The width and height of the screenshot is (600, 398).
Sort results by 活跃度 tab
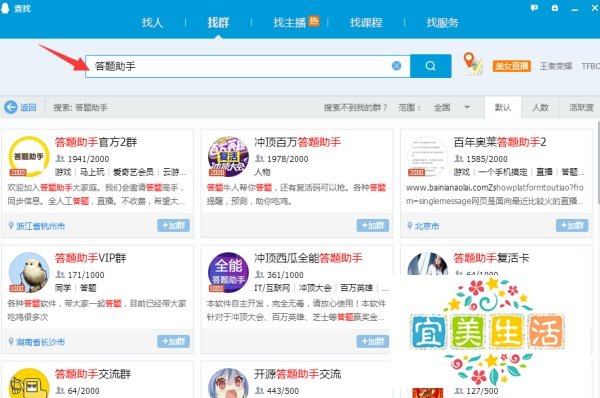pyautogui.click(x=581, y=108)
